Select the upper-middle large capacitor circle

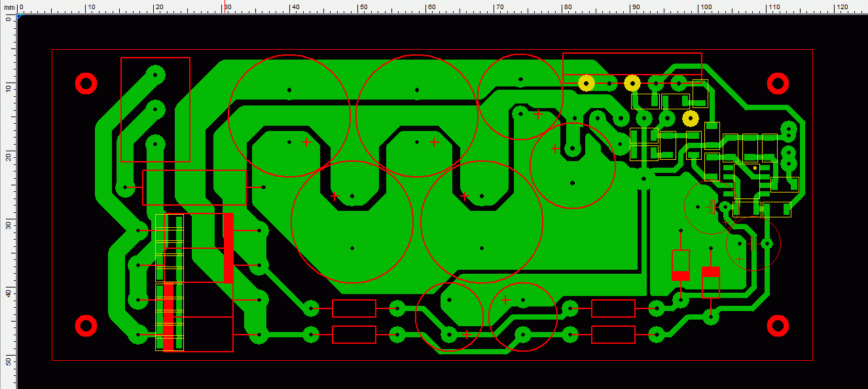(x=418, y=116)
